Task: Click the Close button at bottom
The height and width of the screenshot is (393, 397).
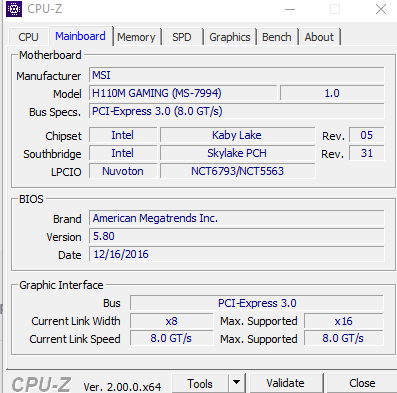Action: tap(362, 383)
